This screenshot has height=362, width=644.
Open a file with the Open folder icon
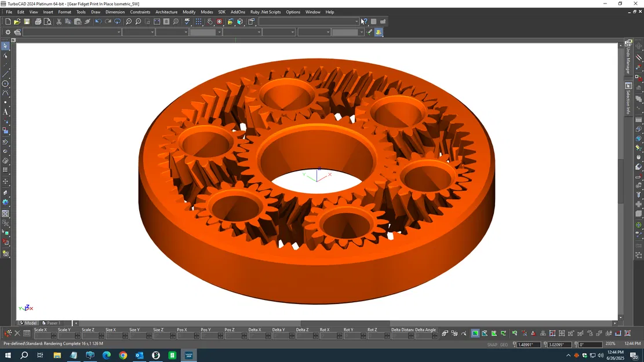pos(17,21)
